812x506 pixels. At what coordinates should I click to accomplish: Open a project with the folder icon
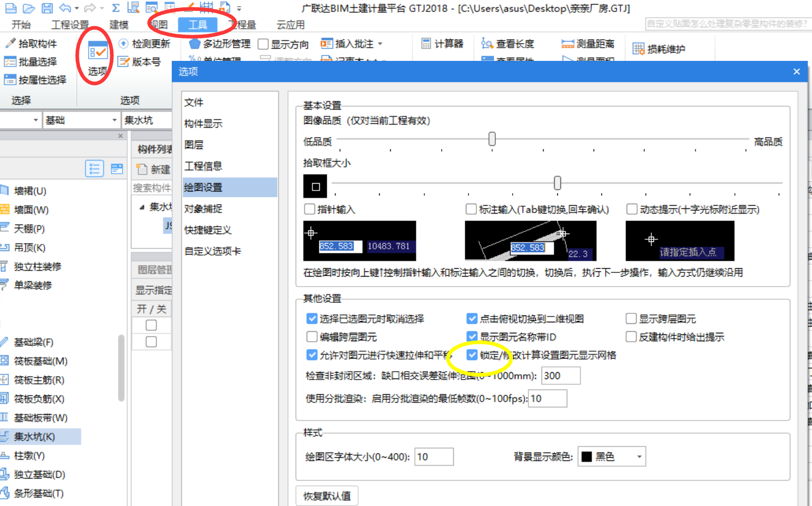tap(29, 8)
